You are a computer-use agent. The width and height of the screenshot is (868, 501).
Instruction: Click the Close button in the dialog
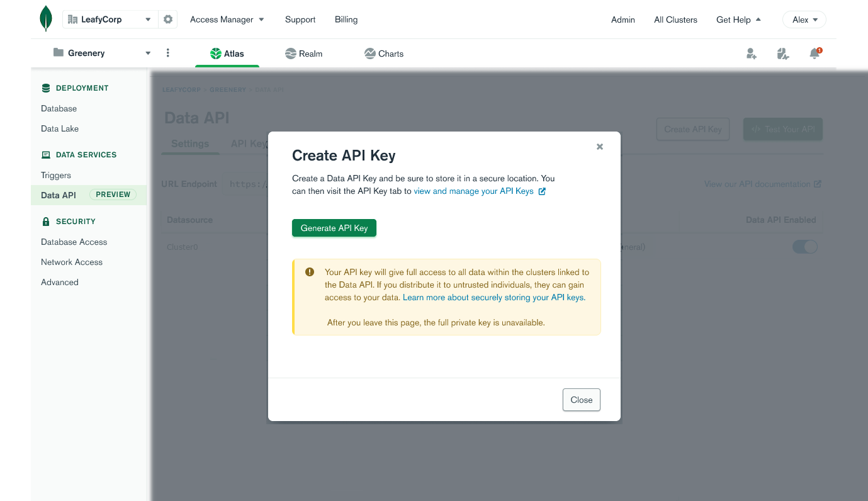[582, 400]
